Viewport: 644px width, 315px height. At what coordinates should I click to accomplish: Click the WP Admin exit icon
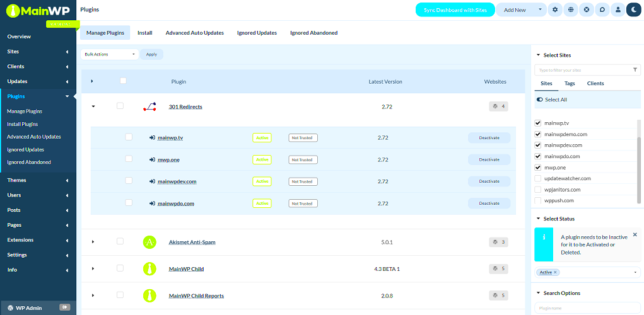[64, 307]
